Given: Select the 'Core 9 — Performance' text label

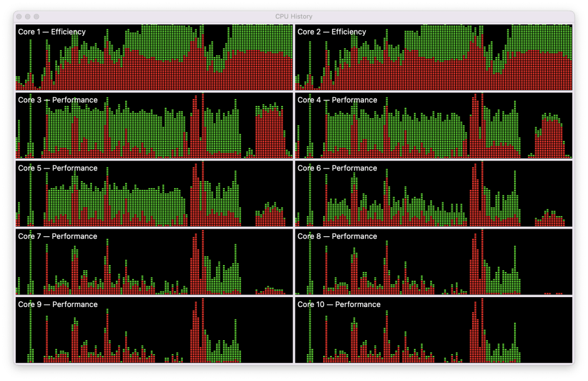Looking at the screenshot, I should pyautogui.click(x=58, y=305).
